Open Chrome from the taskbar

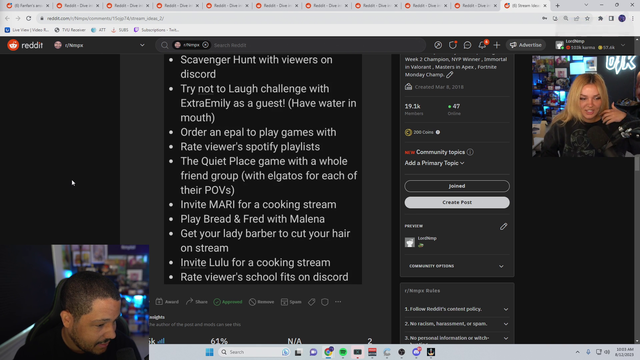pos(328,352)
